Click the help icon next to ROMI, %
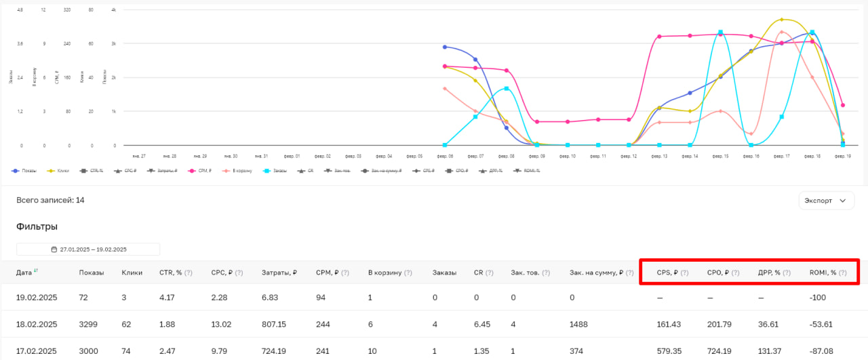The image size is (868, 360). pos(842,273)
